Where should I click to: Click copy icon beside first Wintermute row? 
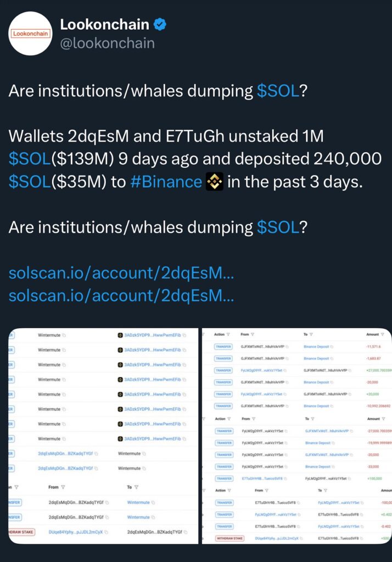click(64, 335)
